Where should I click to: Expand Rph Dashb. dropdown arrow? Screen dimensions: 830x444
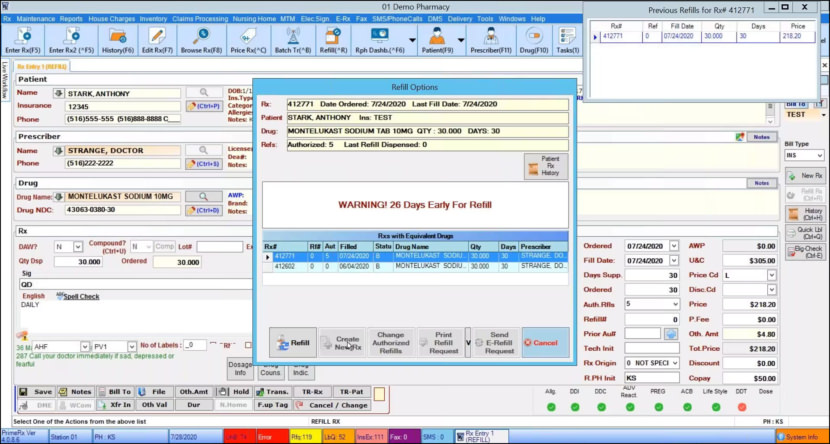click(x=412, y=41)
